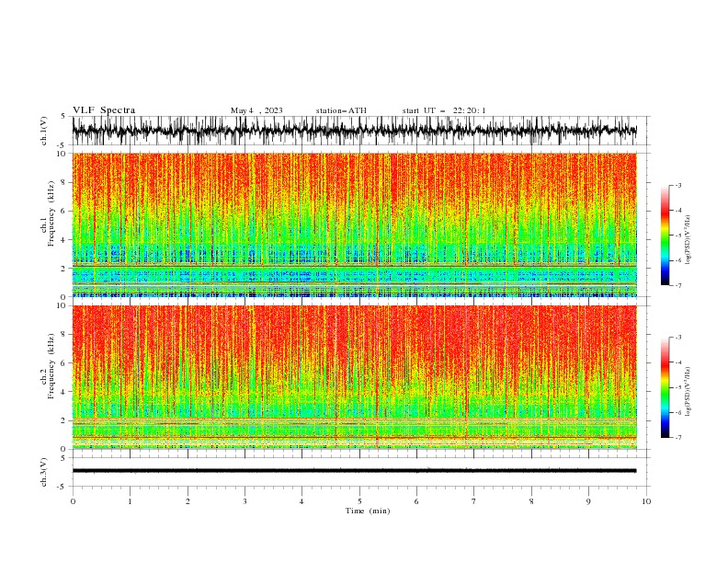728x563 pixels.
Task: Click time axis tick label "5"
Action: [x=359, y=501]
